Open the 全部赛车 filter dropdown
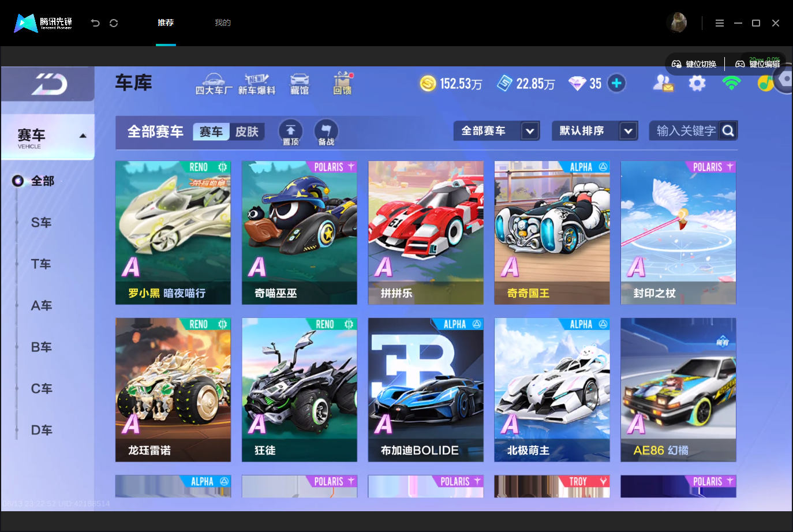Viewport: 793px width, 532px height. [x=497, y=131]
